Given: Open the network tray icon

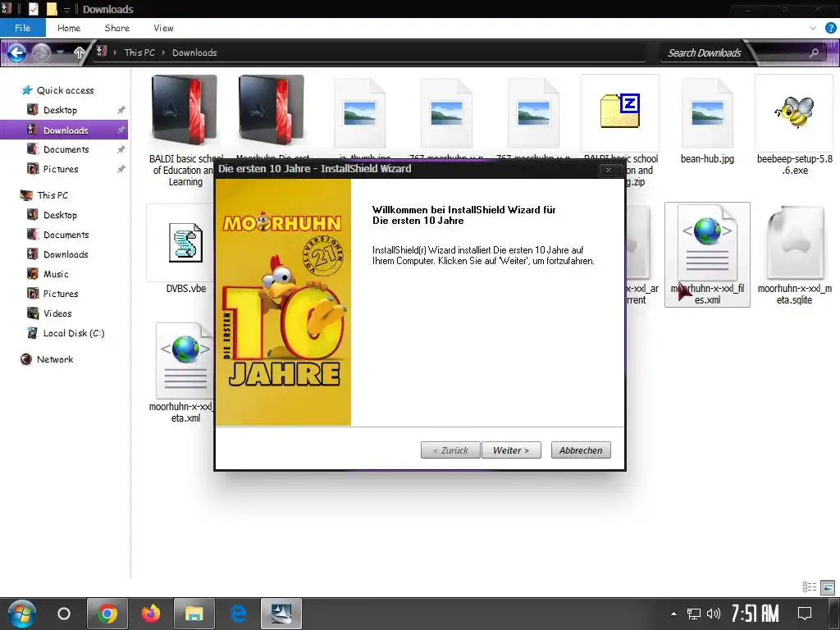Looking at the screenshot, I should 694,614.
